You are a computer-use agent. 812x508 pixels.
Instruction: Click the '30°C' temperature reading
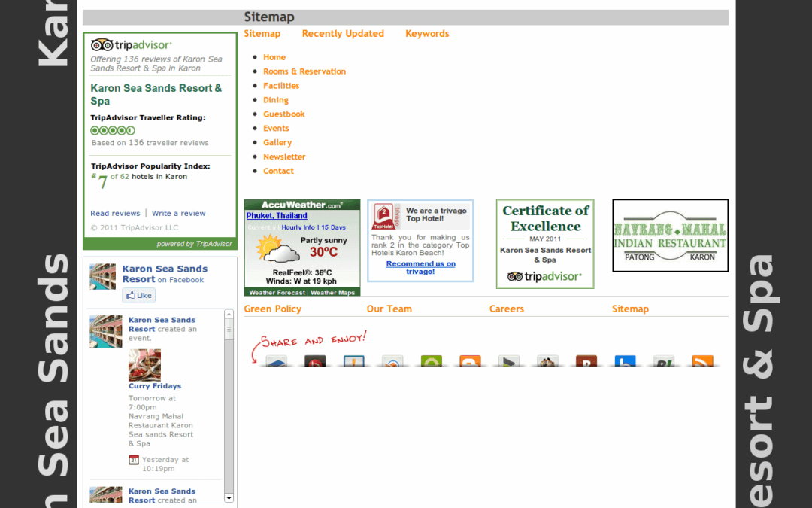point(323,252)
